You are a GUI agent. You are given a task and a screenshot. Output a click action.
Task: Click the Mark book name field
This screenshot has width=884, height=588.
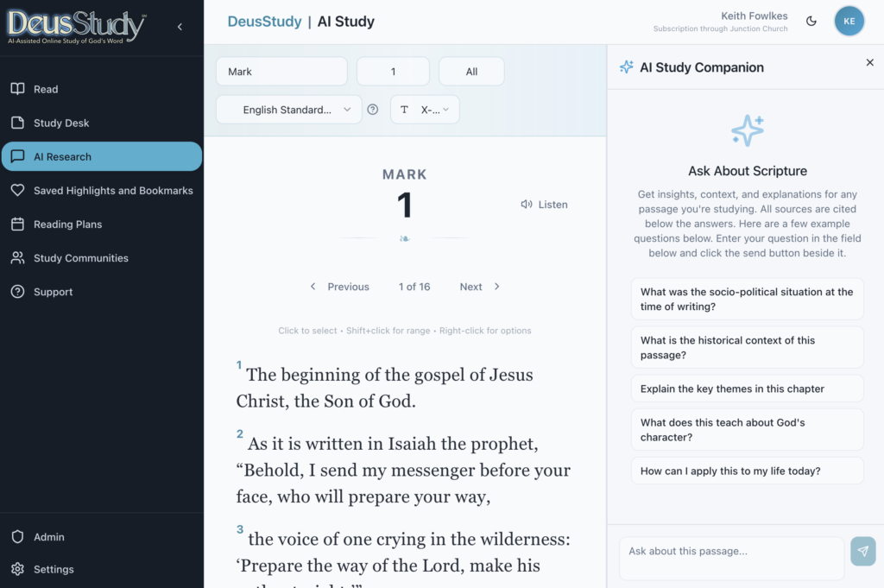[x=281, y=72]
